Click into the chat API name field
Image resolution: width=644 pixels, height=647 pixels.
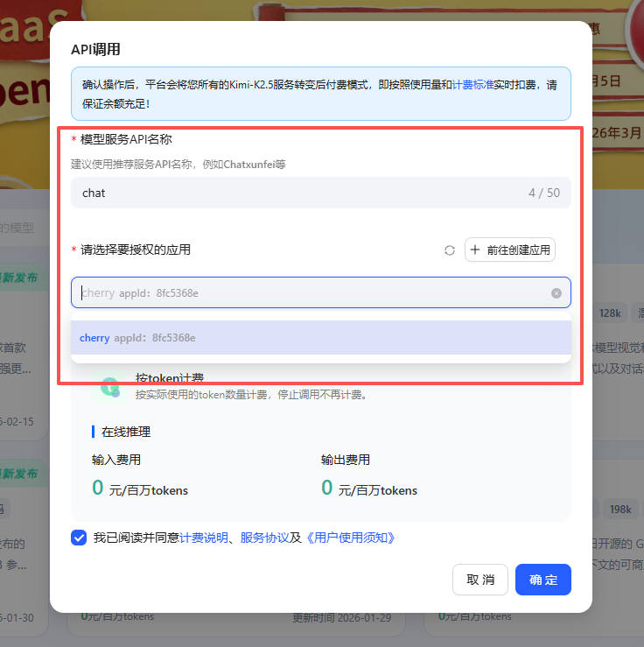point(297,193)
